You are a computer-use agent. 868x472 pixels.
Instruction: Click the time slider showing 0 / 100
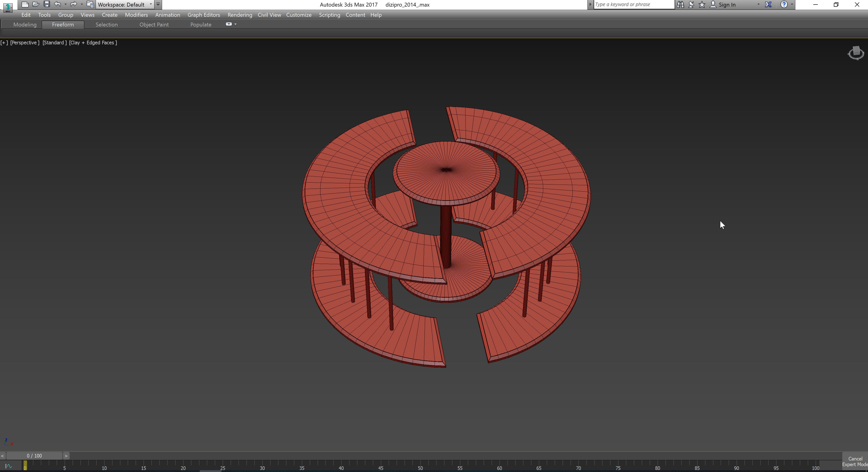pyautogui.click(x=34, y=455)
